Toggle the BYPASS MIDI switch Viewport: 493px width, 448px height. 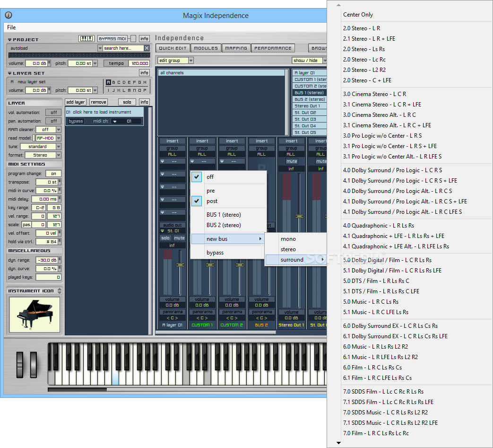tap(133, 38)
